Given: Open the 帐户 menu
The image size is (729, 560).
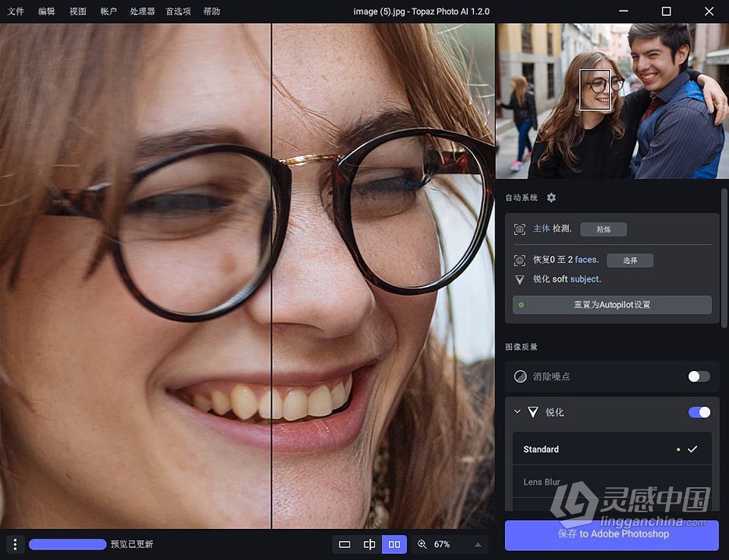Looking at the screenshot, I should [x=109, y=11].
